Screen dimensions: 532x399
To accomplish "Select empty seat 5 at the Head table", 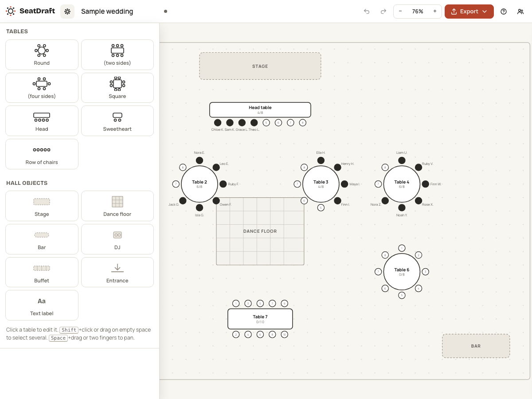I will [x=266, y=123].
